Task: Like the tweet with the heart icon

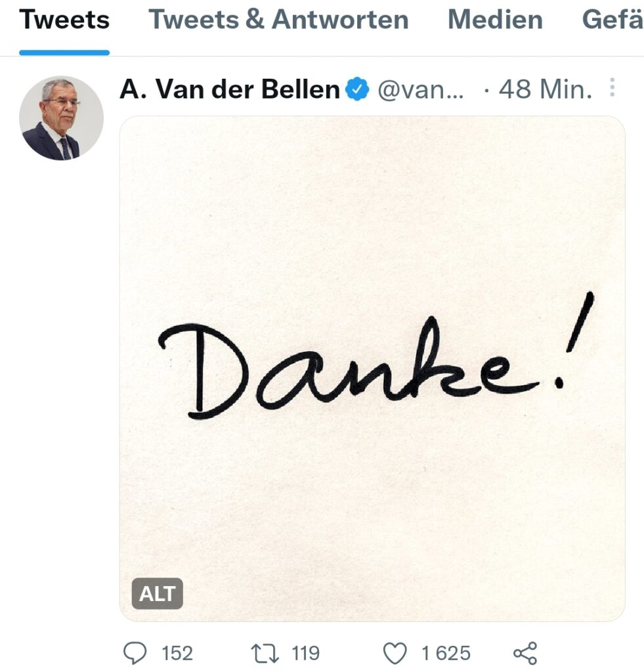Action: 395,653
